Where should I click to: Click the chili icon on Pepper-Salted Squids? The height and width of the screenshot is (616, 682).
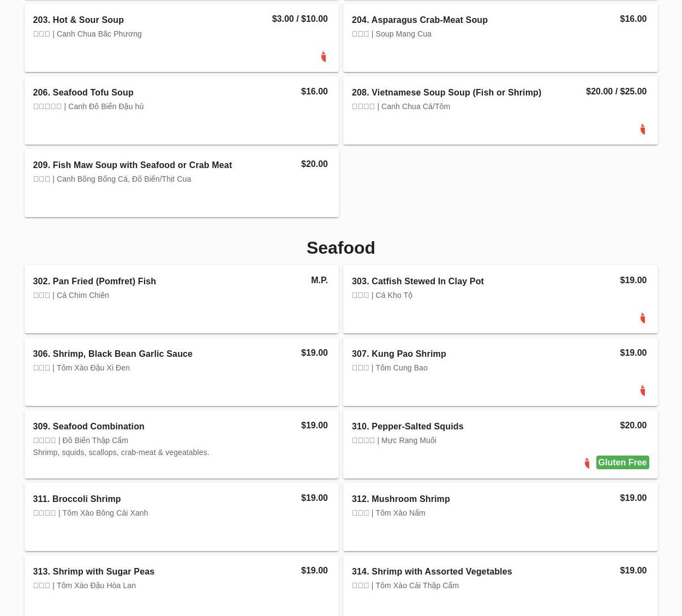[587, 463]
